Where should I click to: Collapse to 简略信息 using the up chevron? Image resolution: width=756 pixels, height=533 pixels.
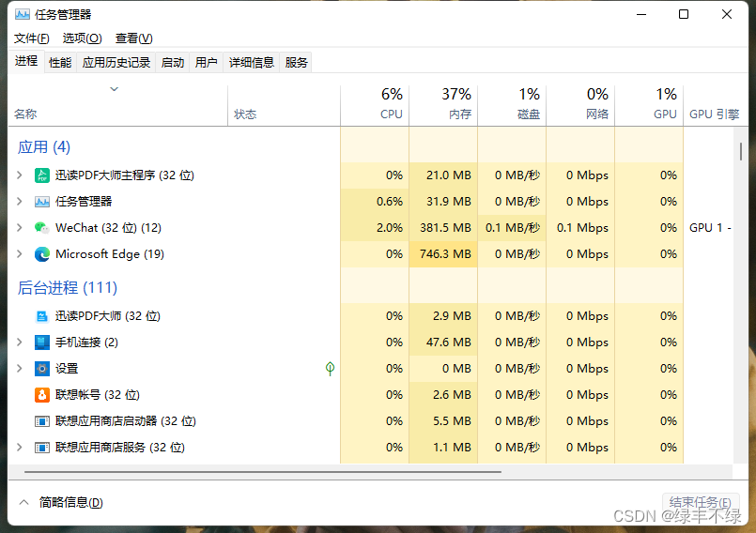tap(23, 502)
